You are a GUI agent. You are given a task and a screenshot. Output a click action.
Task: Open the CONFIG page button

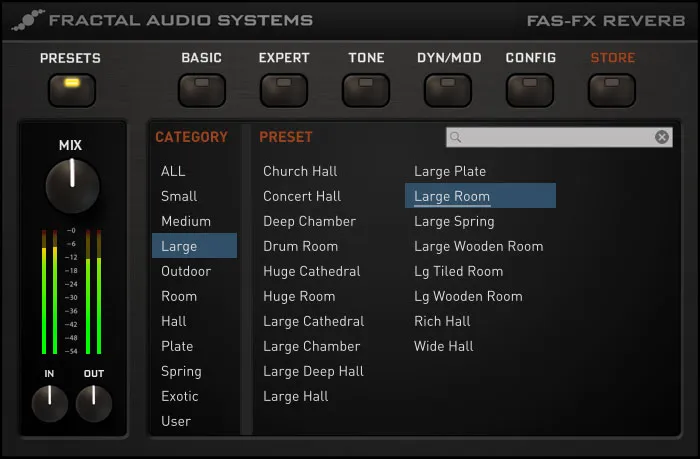coord(530,90)
